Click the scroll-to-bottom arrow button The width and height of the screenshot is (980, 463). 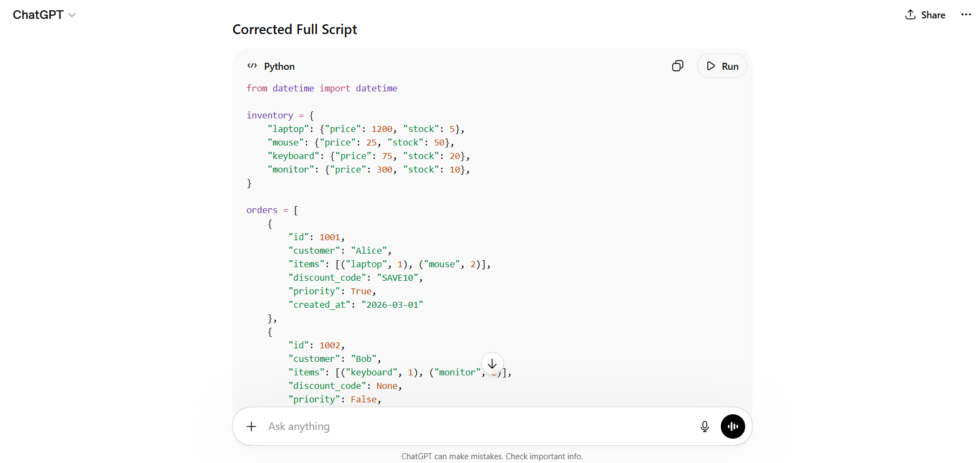(x=492, y=364)
